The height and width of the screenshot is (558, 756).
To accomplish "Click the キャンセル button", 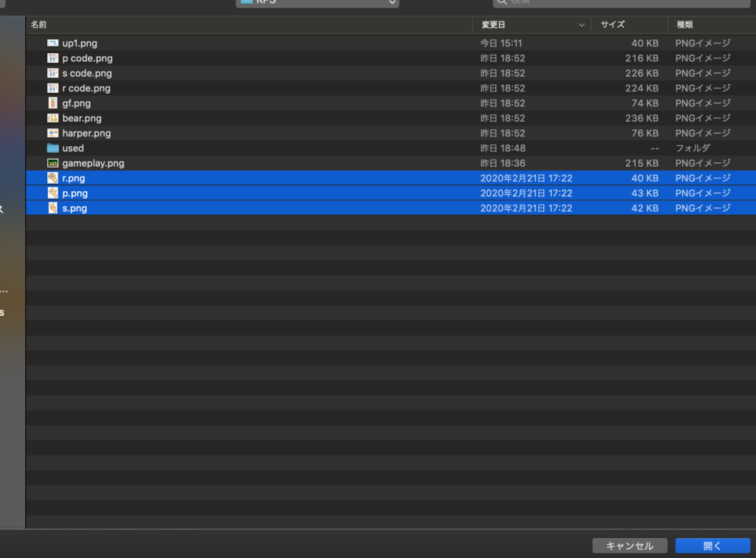I will [629, 546].
